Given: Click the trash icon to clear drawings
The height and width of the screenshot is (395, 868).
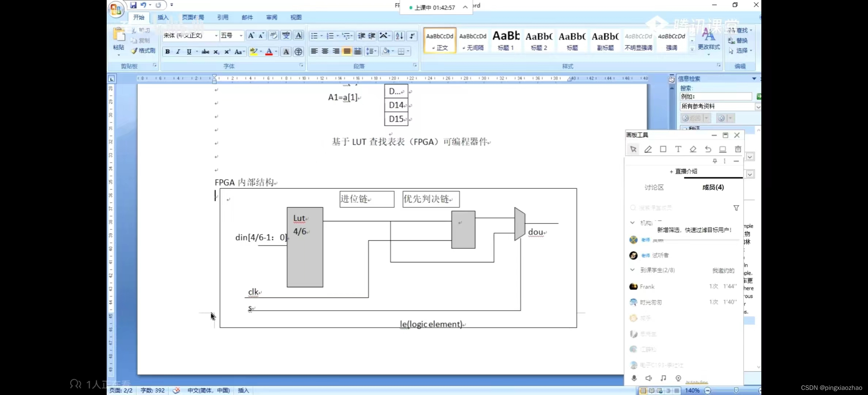Looking at the screenshot, I should [x=738, y=149].
